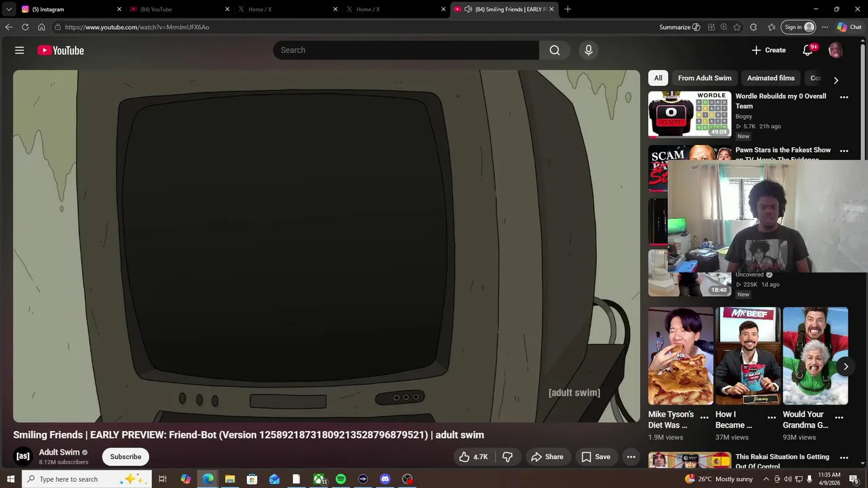
Task: Close the Instagram tab
Action: tap(119, 9)
